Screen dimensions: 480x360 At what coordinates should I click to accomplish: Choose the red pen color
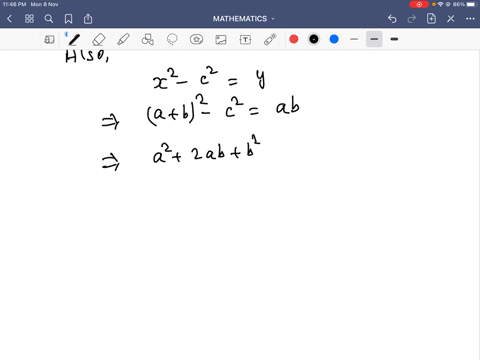(x=294, y=39)
